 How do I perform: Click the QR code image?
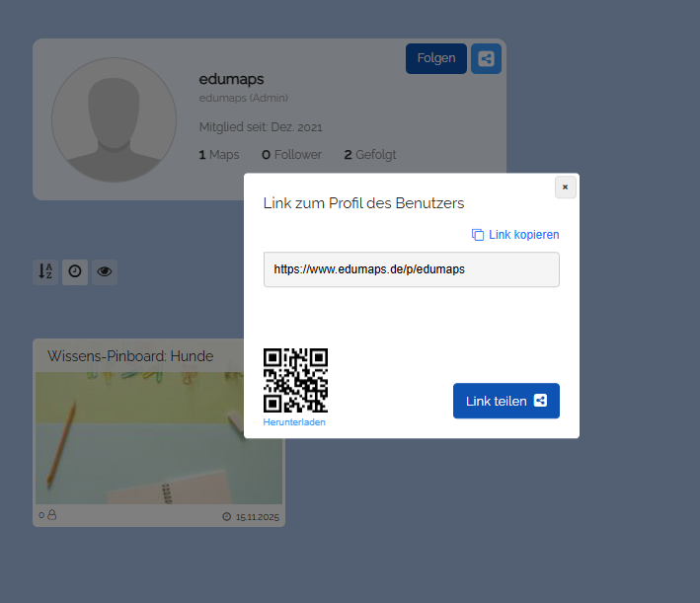click(295, 380)
